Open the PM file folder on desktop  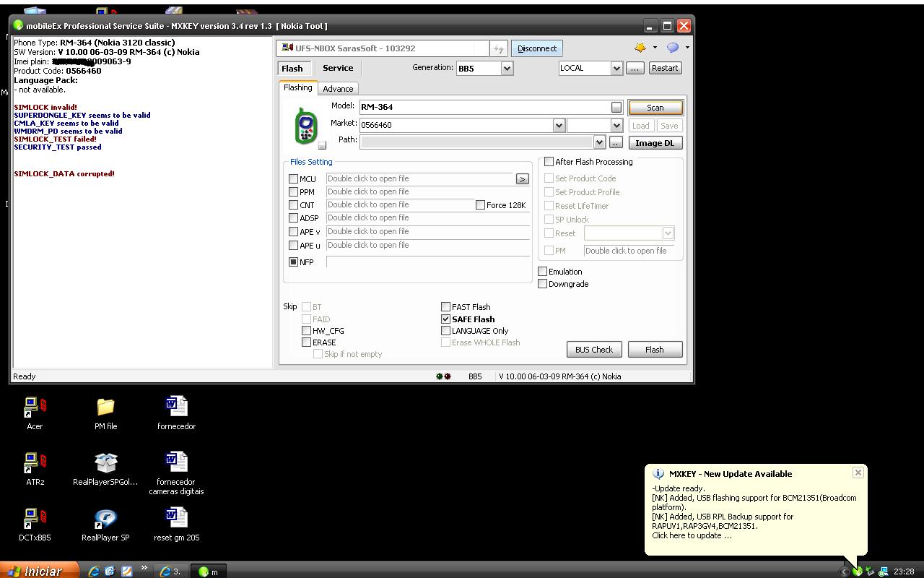[105, 413]
